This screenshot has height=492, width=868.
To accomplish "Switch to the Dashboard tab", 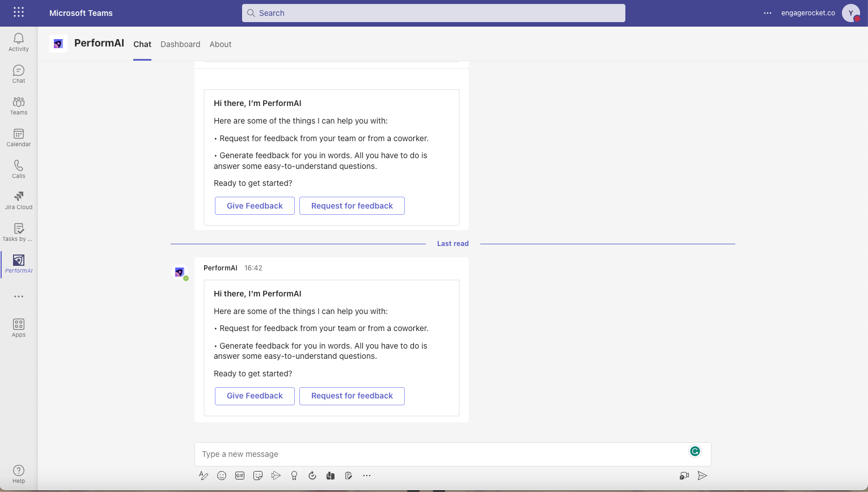I will (180, 44).
